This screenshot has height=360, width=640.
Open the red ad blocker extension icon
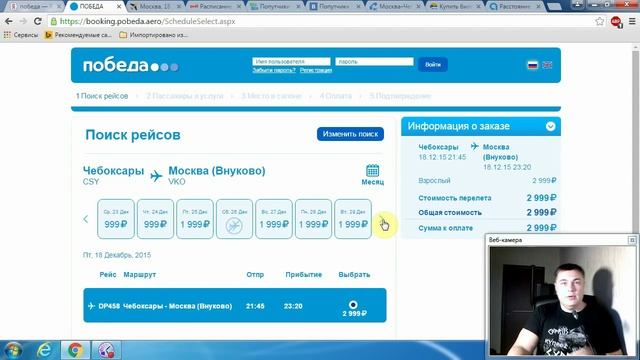coord(616,22)
